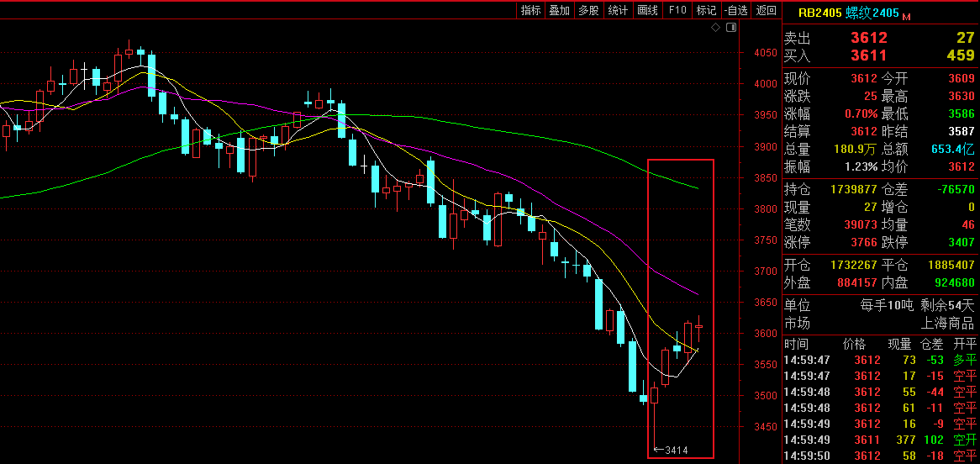
Task: Open the 指标 indicators menu
Action: point(530,10)
